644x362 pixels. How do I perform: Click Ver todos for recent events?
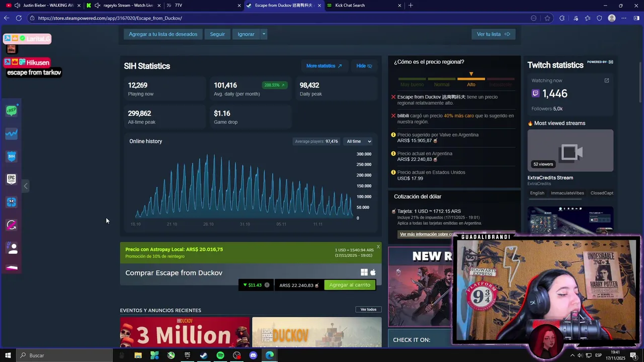368,309
